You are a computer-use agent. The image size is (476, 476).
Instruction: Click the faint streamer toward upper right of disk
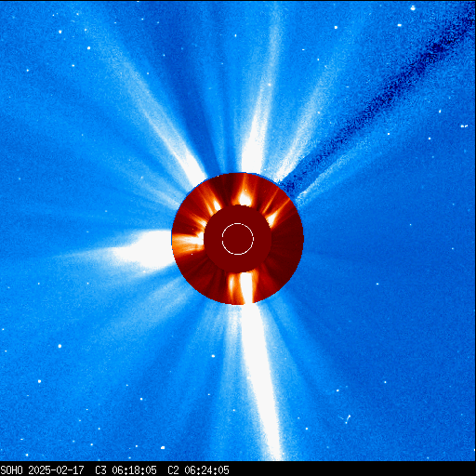(x=310, y=124)
